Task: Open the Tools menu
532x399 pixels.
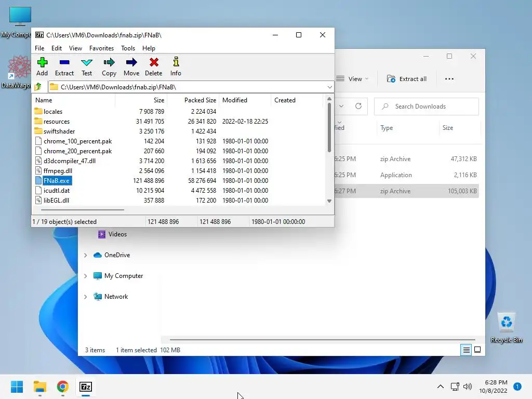Action: click(x=128, y=48)
